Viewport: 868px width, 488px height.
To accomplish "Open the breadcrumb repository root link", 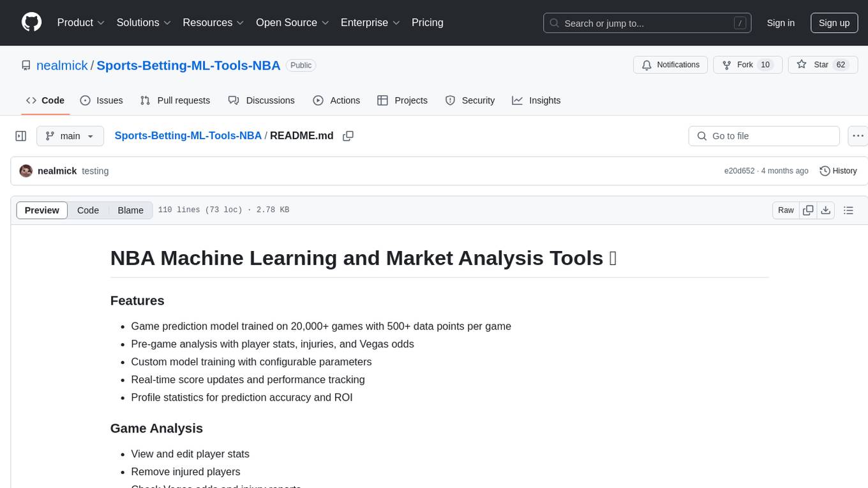I will point(188,135).
